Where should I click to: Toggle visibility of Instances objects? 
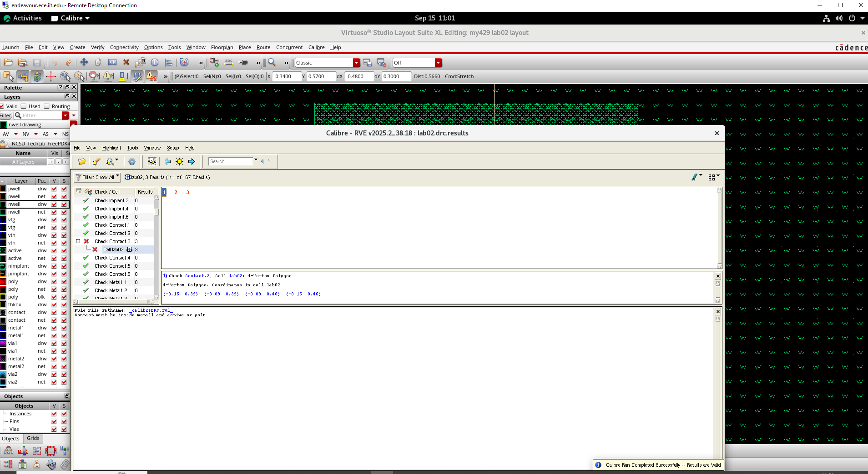(x=54, y=414)
